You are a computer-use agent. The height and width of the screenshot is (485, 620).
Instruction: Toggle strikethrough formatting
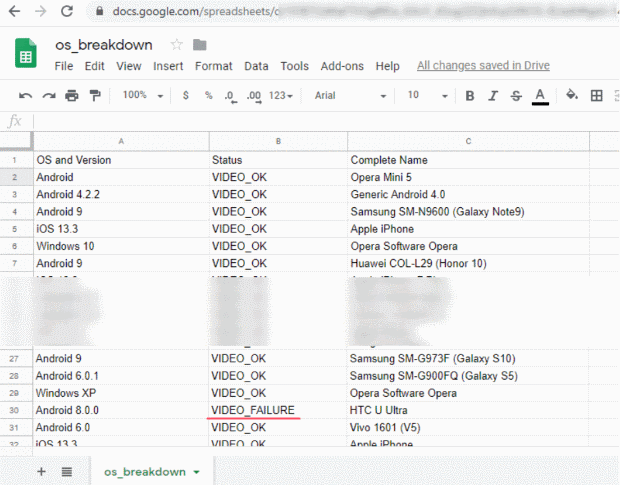(x=516, y=96)
